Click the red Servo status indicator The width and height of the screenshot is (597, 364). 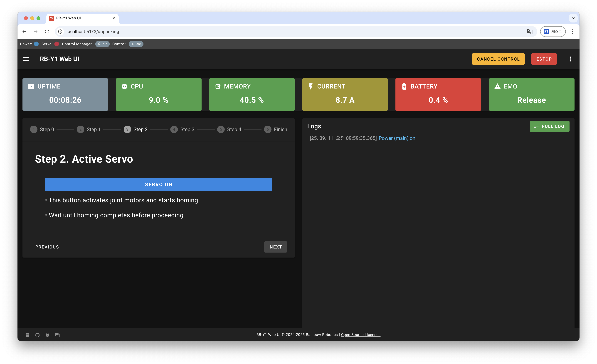click(57, 44)
